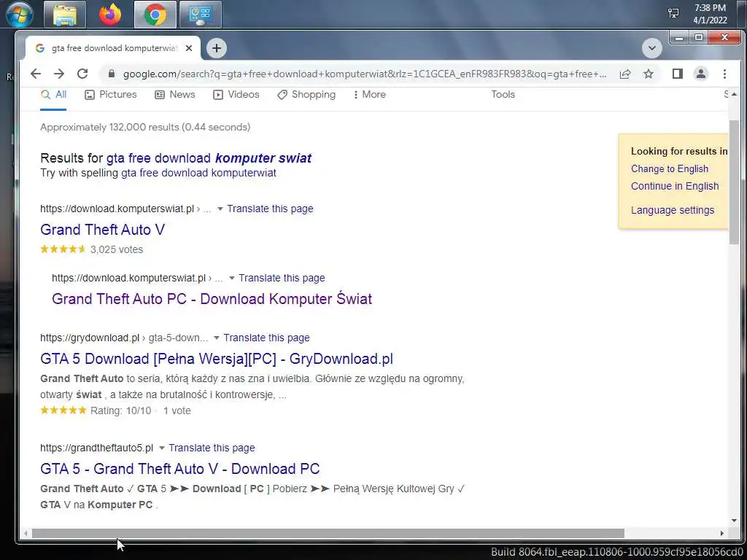This screenshot has height=560, width=747.
Task: Open GTA 5 - Grand Theft Auto V - Download PC
Action: 180,469
